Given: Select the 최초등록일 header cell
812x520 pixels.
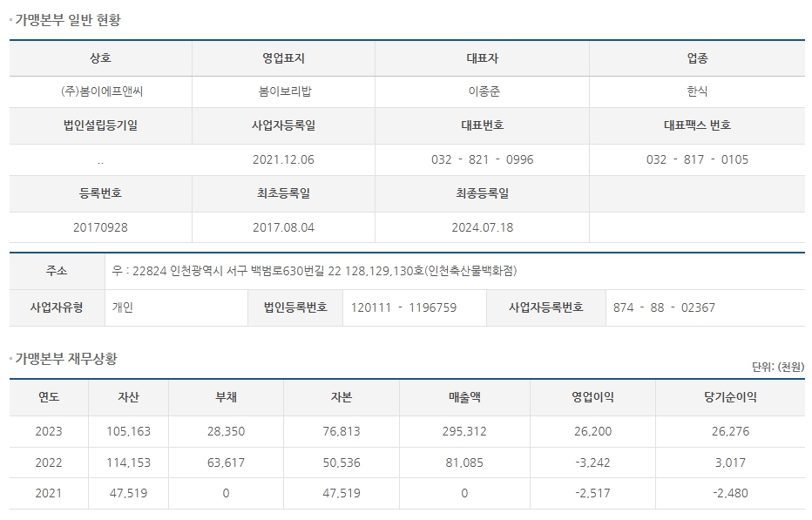Looking at the screenshot, I should 283,193.
